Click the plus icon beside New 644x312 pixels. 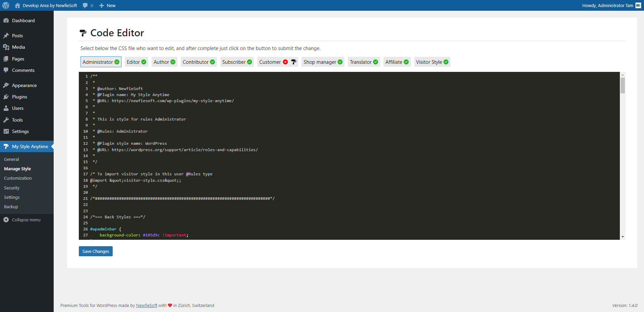[102, 5]
